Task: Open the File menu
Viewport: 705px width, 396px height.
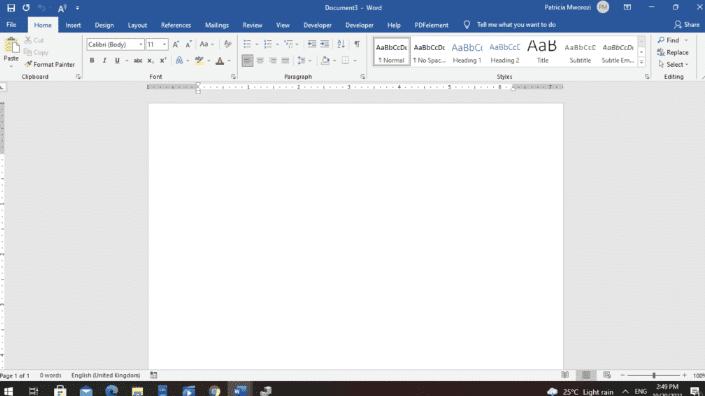Action: (12, 25)
